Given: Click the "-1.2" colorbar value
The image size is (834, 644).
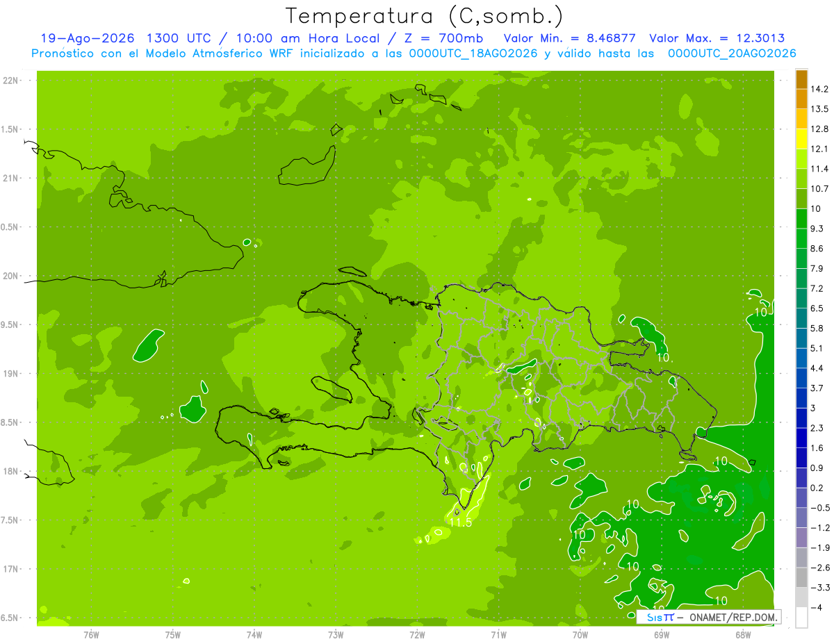Looking at the screenshot, I should tap(820, 527).
